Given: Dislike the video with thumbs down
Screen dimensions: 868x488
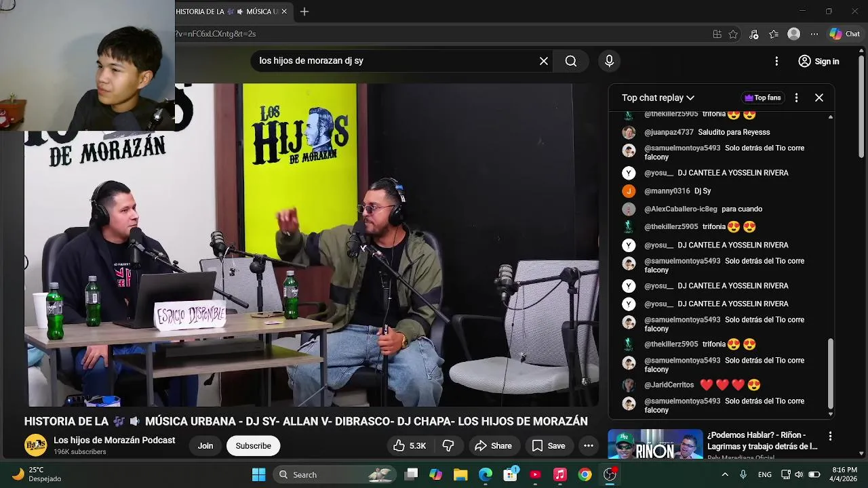Looking at the screenshot, I should 448,445.
